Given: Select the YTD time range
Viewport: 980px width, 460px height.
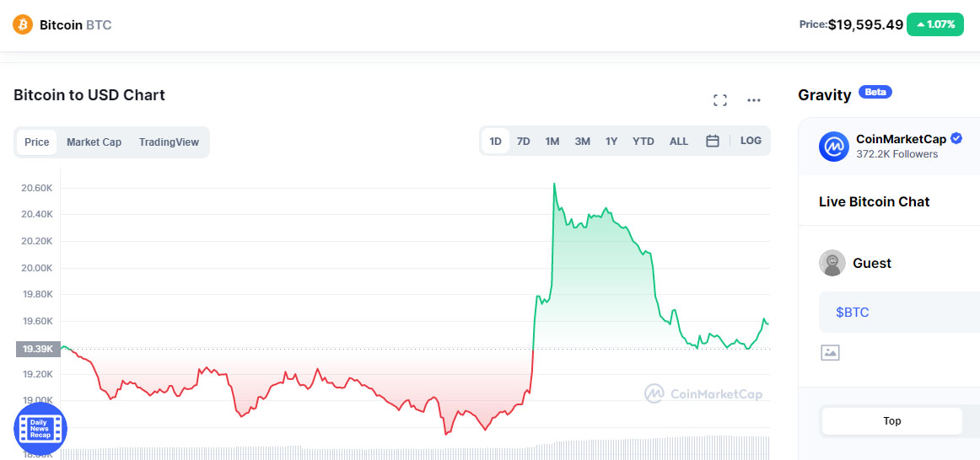Looking at the screenshot, I should click(643, 142).
